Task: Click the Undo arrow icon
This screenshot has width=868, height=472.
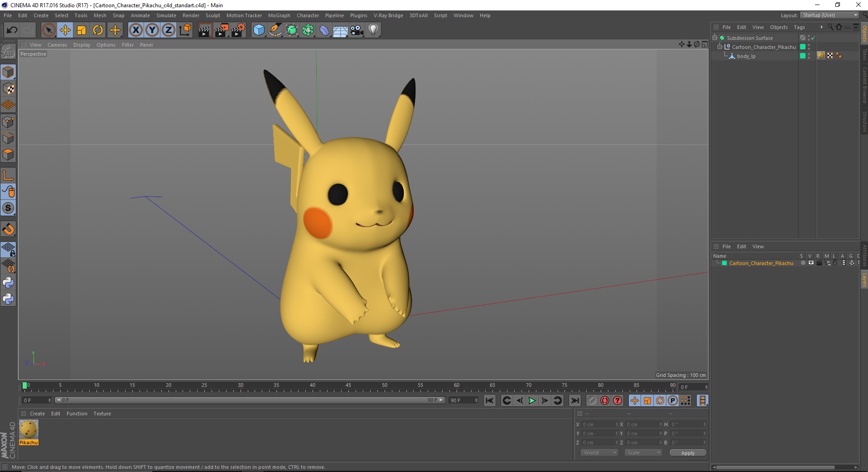Action: [x=12, y=30]
